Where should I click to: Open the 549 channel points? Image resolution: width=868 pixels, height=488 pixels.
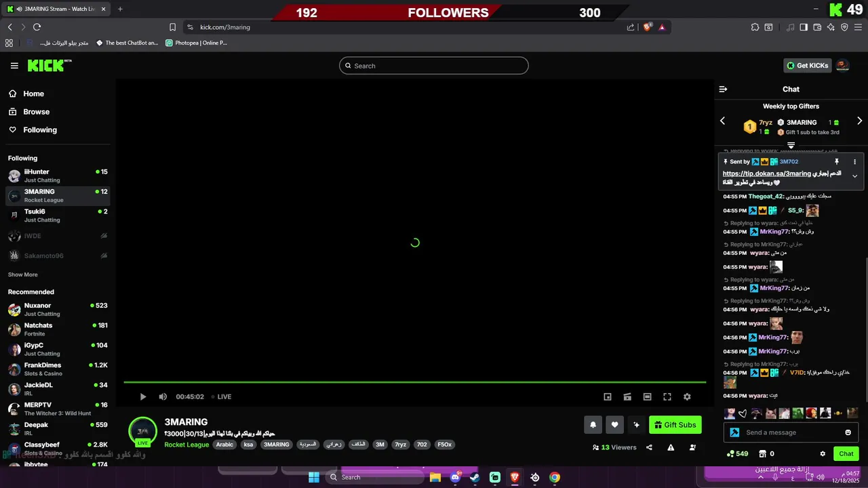pyautogui.click(x=737, y=453)
